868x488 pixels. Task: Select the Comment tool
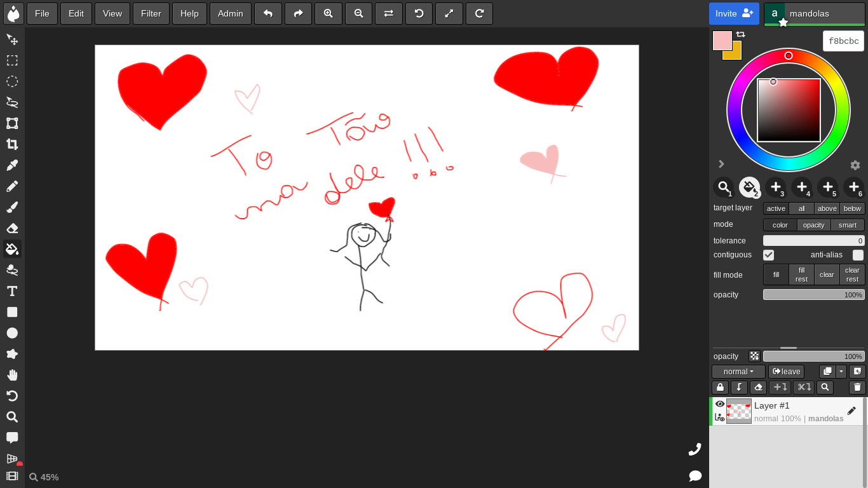point(12,438)
